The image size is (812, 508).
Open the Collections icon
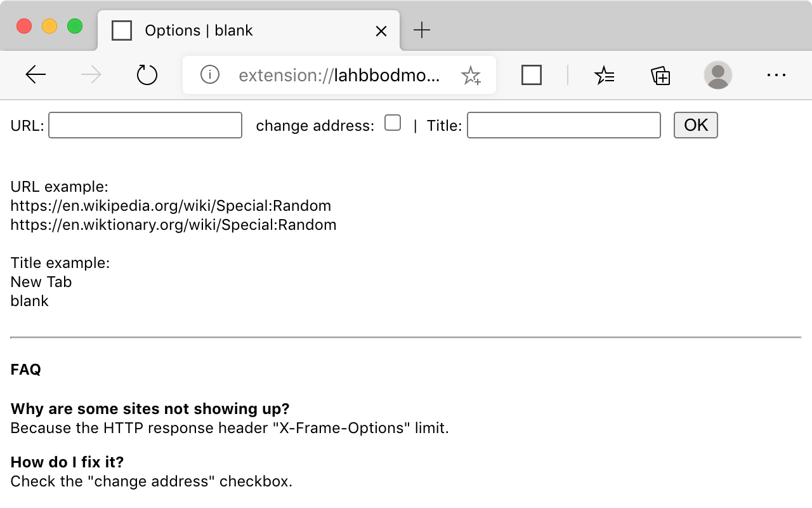(x=660, y=76)
